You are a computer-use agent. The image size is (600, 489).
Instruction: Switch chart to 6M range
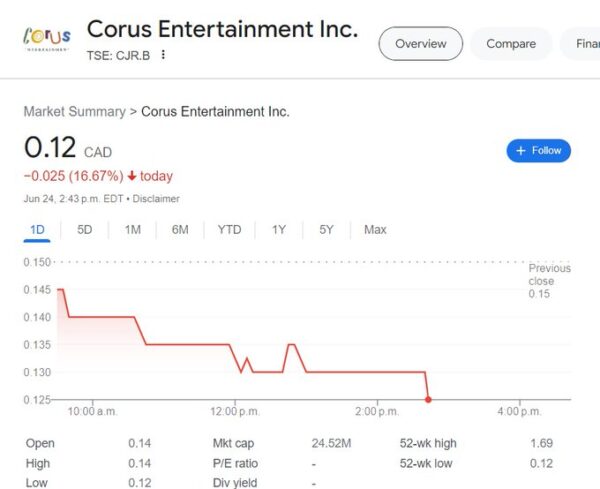click(x=180, y=230)
